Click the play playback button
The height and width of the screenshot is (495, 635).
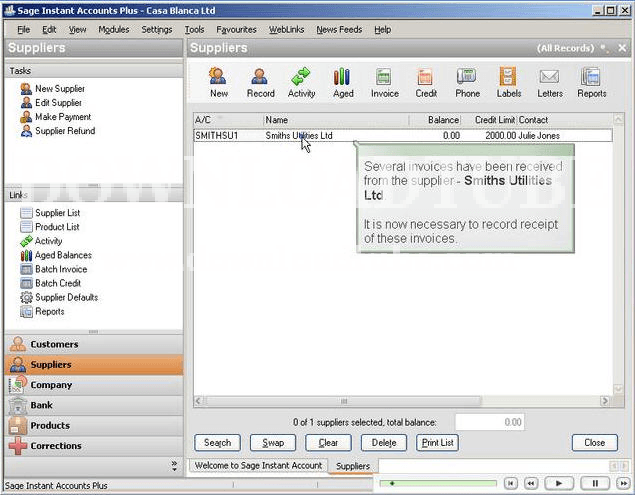tap(559, 483)
